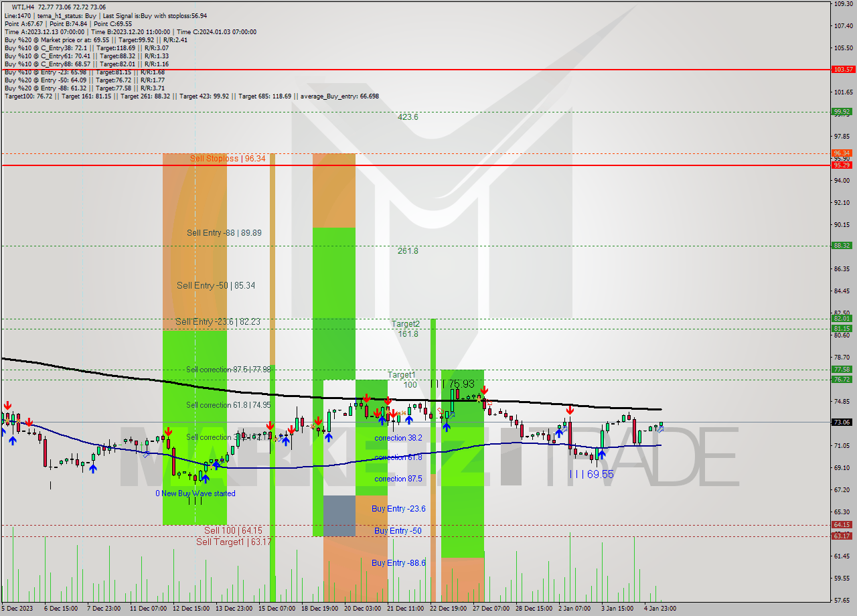Screen dimensions: 857x616
Task: Select the 423.6 Fibonacci level label
Action: click(x=408, y=117)
